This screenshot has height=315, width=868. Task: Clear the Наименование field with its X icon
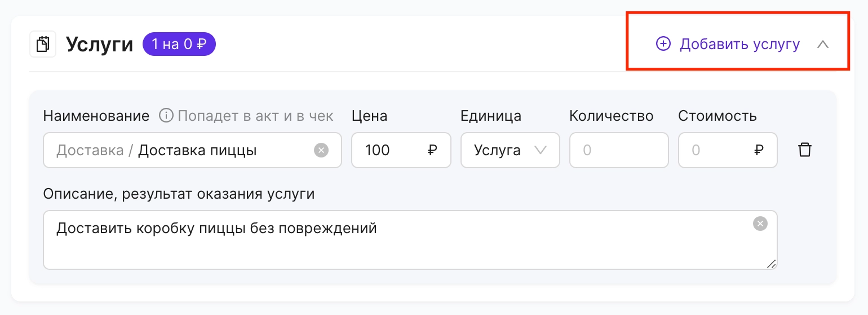tap(321, 150)
